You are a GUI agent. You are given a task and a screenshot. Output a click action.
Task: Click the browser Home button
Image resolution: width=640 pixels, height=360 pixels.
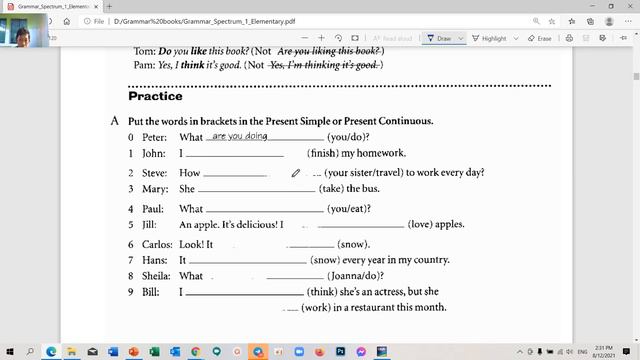[x=67, y=21]
